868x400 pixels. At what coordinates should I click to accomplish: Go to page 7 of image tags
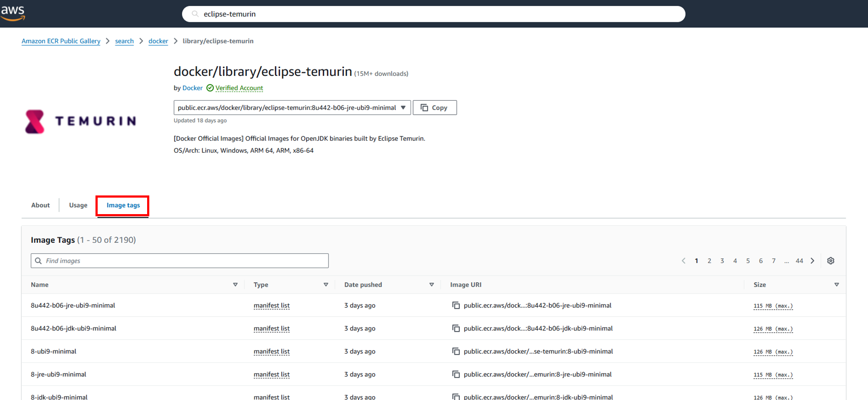773,261
